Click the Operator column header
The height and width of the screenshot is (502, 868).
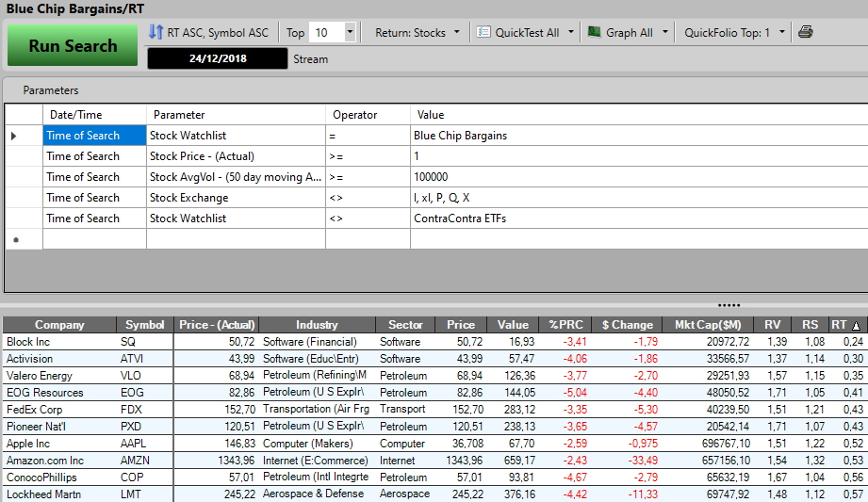pos(368,115)
